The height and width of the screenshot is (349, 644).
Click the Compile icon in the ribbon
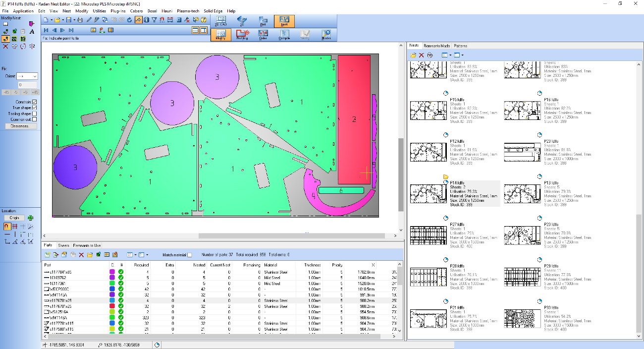[x=284, y=35]
